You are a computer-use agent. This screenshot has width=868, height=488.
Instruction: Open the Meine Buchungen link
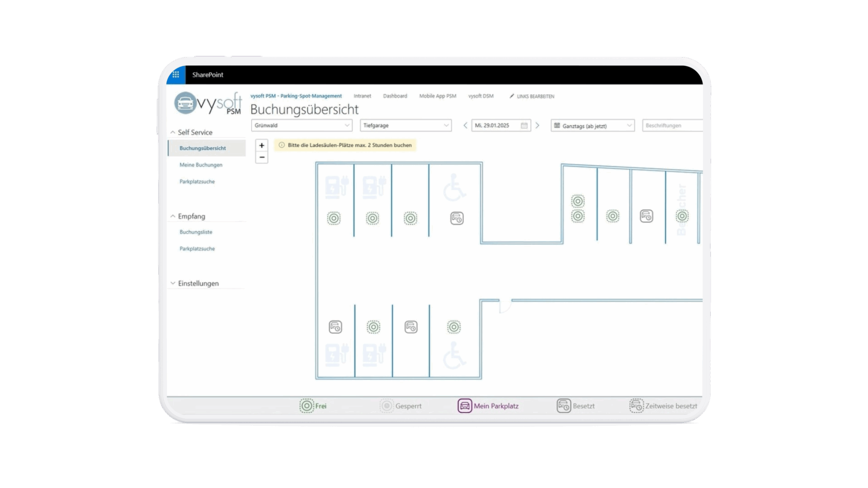pos(201,165)
